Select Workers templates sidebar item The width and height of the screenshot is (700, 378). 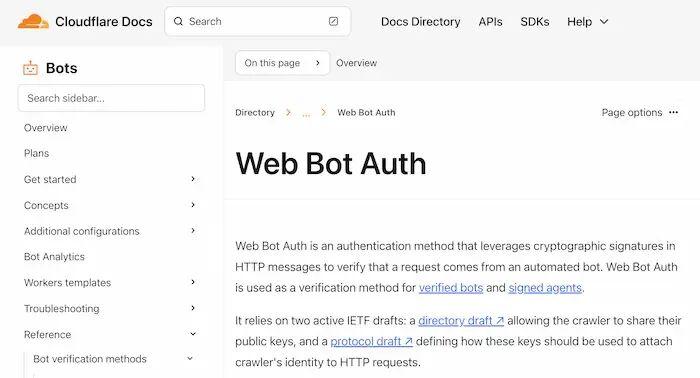[x=67, y=282]
